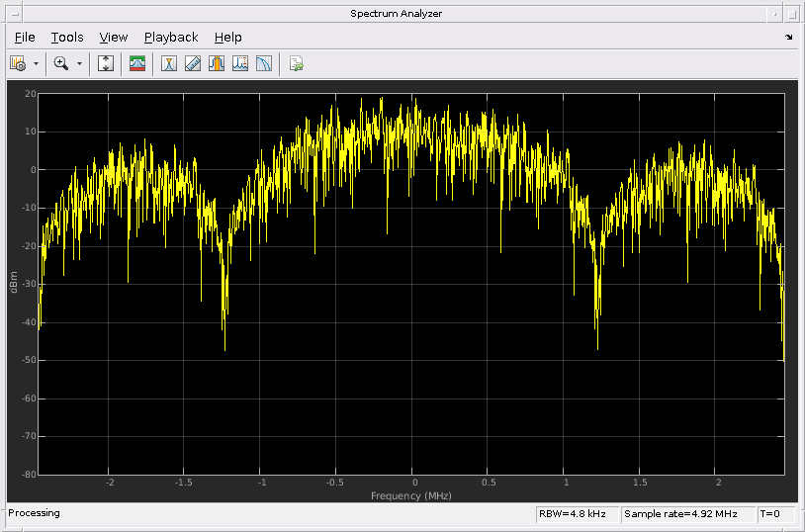Open channel measurements tool

(239, 63)
